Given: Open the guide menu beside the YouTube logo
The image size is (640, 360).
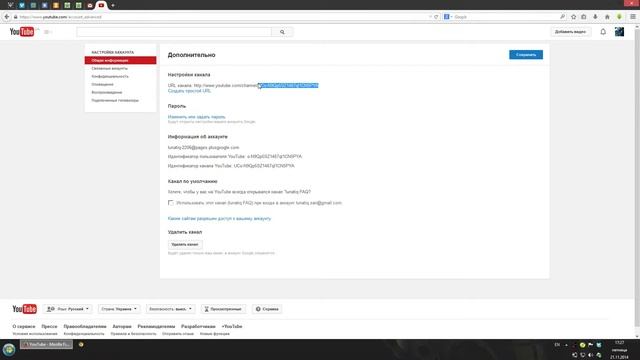Looking at the screenshot, I should pos(47,32).
